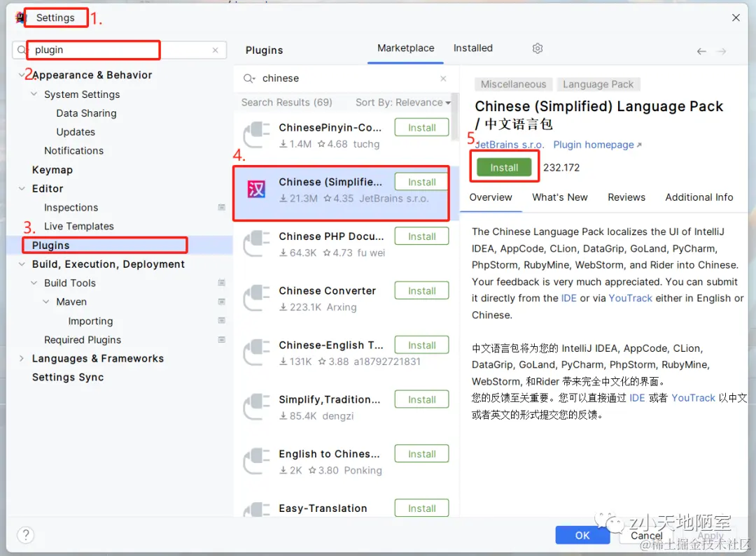This screenshot has height=556, width=756.
Task: Collapse the Build Tools node
Action: coord(34,283)
